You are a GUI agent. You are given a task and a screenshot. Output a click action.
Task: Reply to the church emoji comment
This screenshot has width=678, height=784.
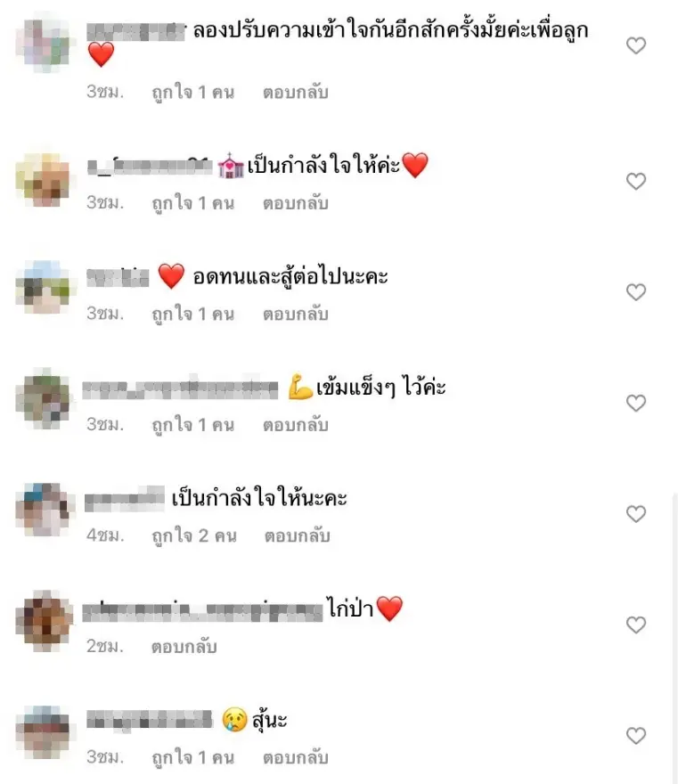point(296,203)
